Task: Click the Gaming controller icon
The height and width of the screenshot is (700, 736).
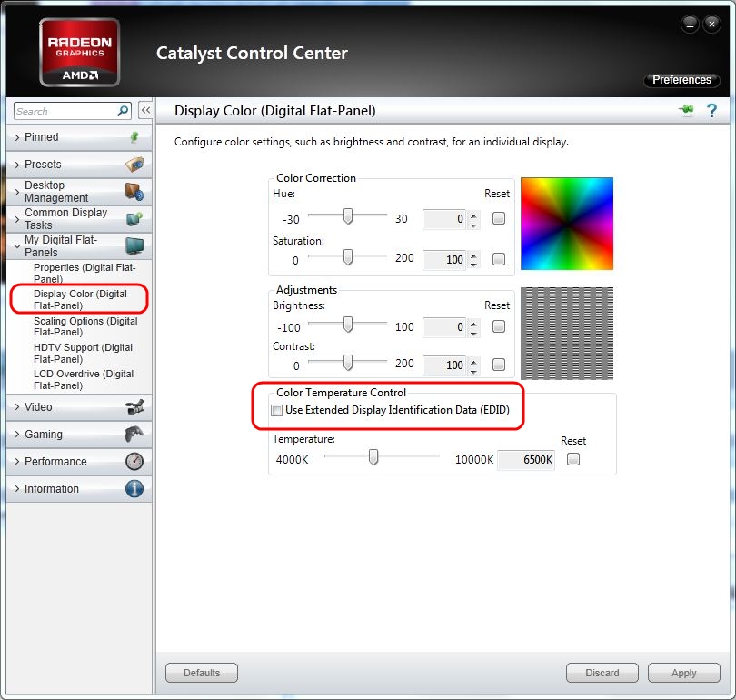Action: coord(134,434)
